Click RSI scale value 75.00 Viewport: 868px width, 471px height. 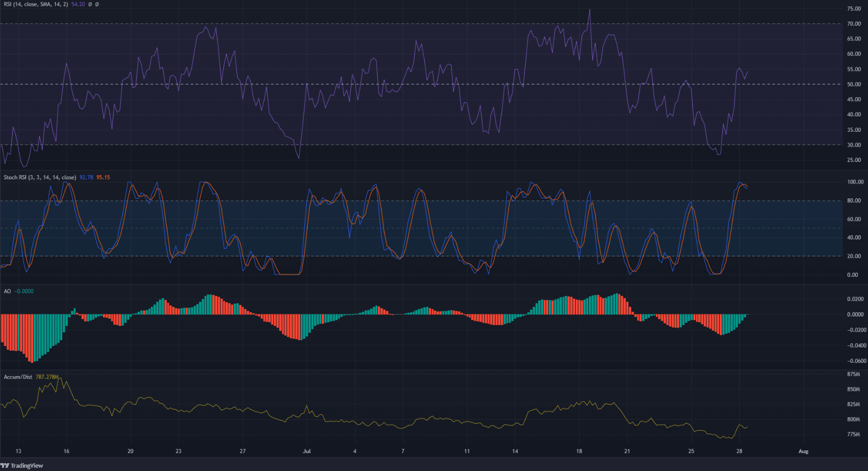(854, 9)
